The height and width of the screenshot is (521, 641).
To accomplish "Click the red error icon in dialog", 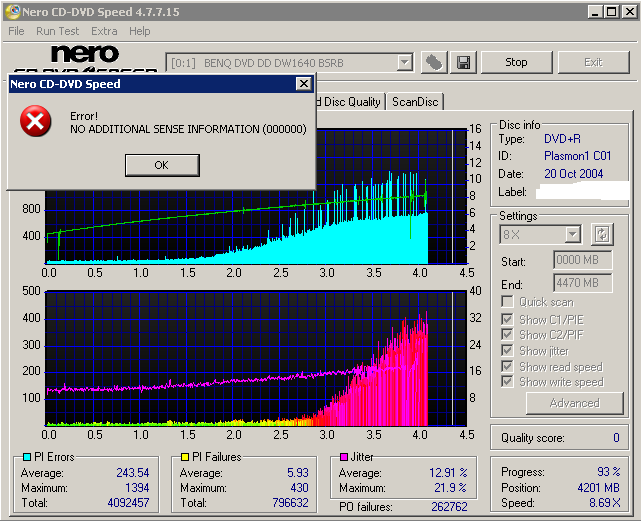I will (x=36, y=121).
